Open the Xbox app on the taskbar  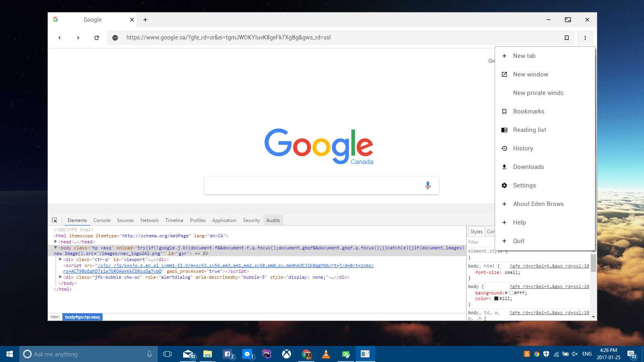[x=287, y=354]
